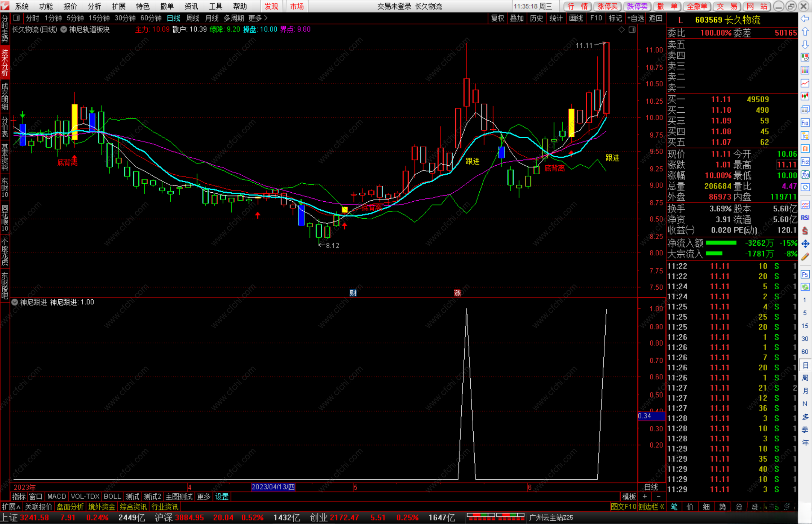Select the pencil drawing tool icon
This screenshot has height=524, width=812.
click(x=805, y=257)
